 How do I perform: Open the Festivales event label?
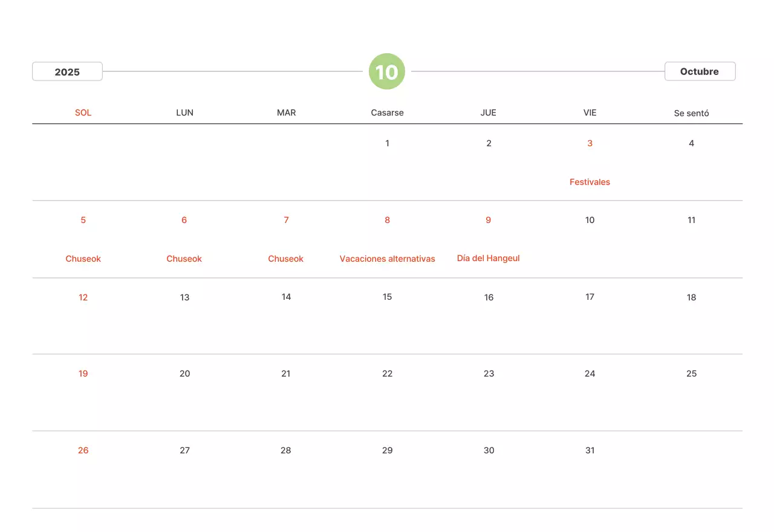[x=590, y=182]
